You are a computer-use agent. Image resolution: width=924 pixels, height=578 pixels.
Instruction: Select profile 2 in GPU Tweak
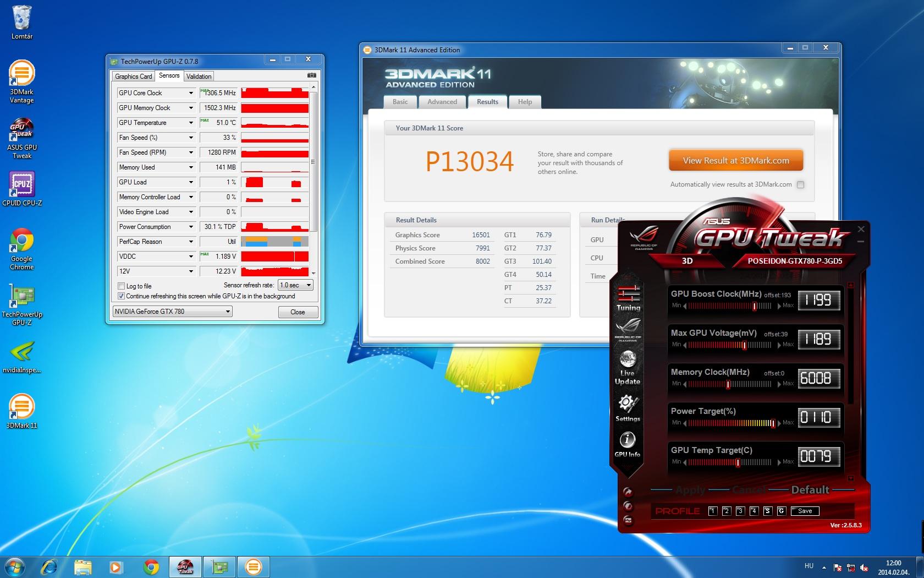pyautogui.click(x=727, y=511)
